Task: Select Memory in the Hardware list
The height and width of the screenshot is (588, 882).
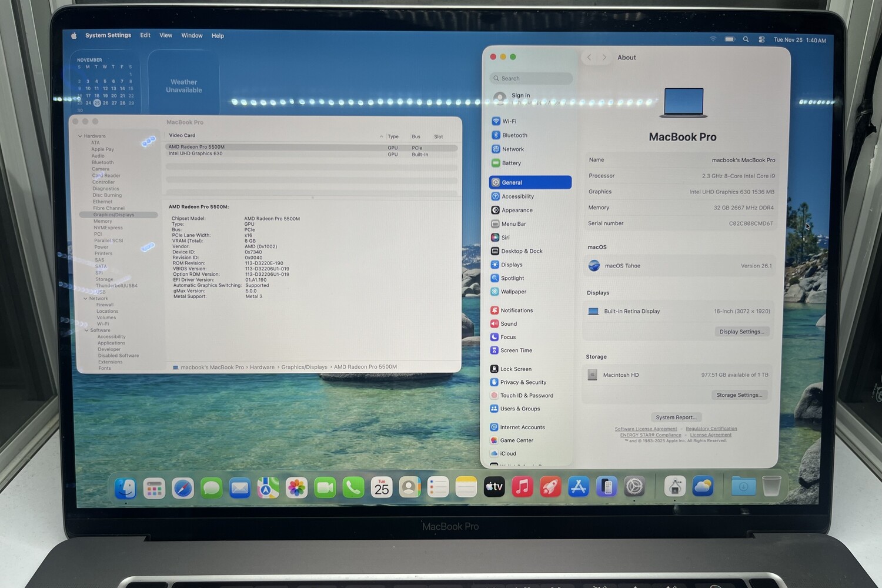Action: [102, 222]
